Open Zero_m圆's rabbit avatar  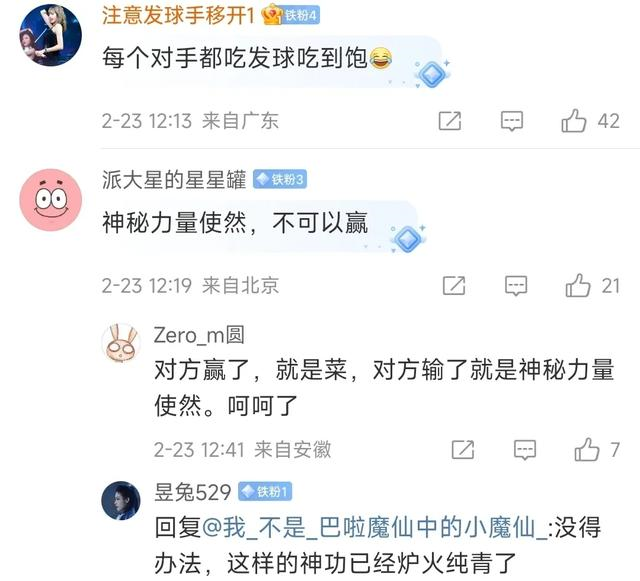(121, 343)
